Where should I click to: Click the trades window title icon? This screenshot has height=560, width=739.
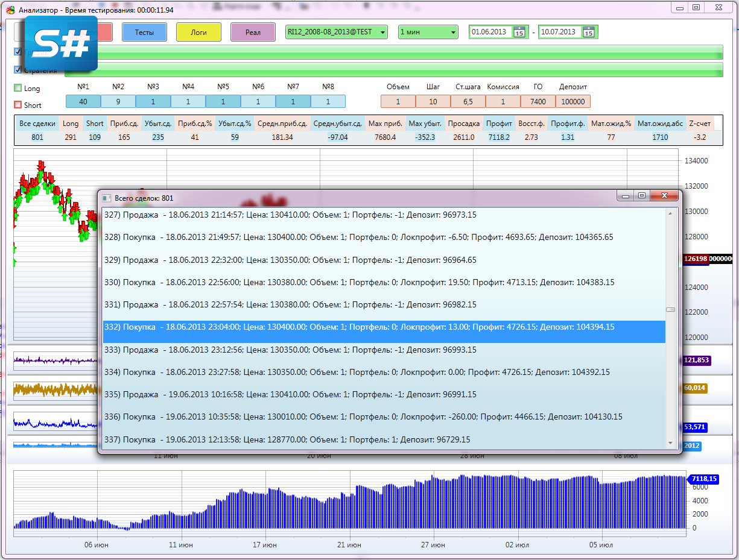pos(107,198)
